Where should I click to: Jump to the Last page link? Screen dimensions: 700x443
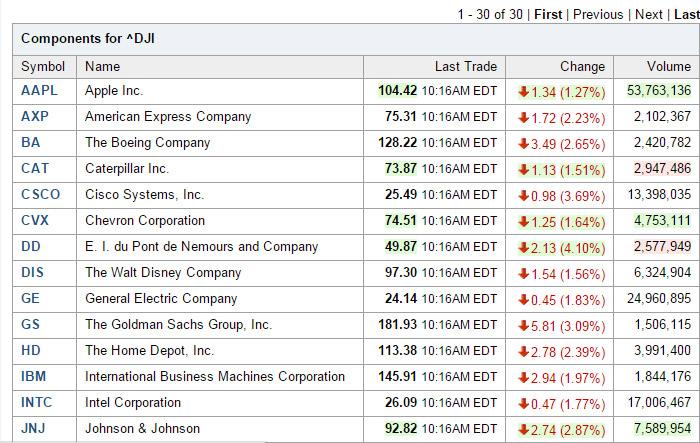[x=686, y=14]
